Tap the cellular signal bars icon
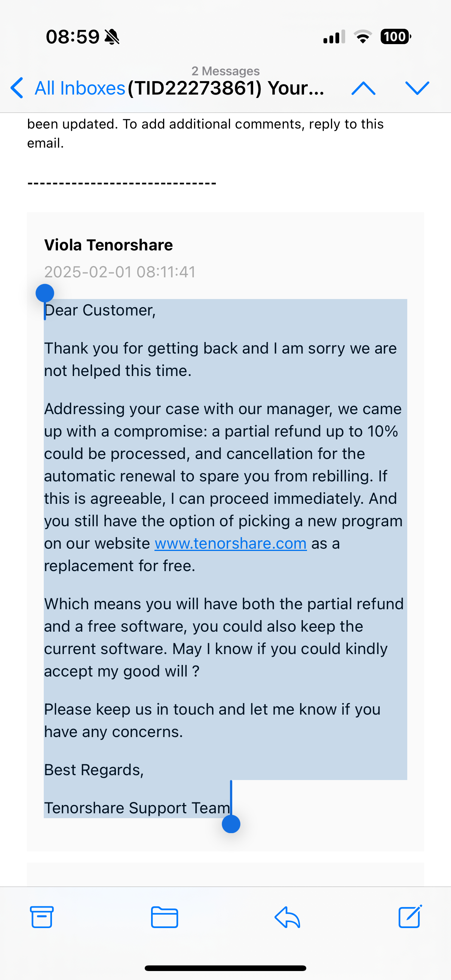The height and width of the screenshot is (980, 451). tap(334, 37)
